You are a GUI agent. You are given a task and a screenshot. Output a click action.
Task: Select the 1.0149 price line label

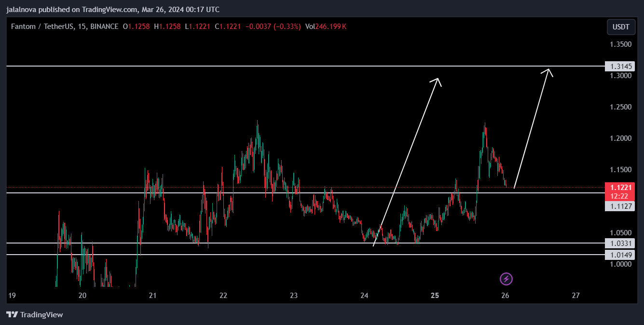coord(620,255)
